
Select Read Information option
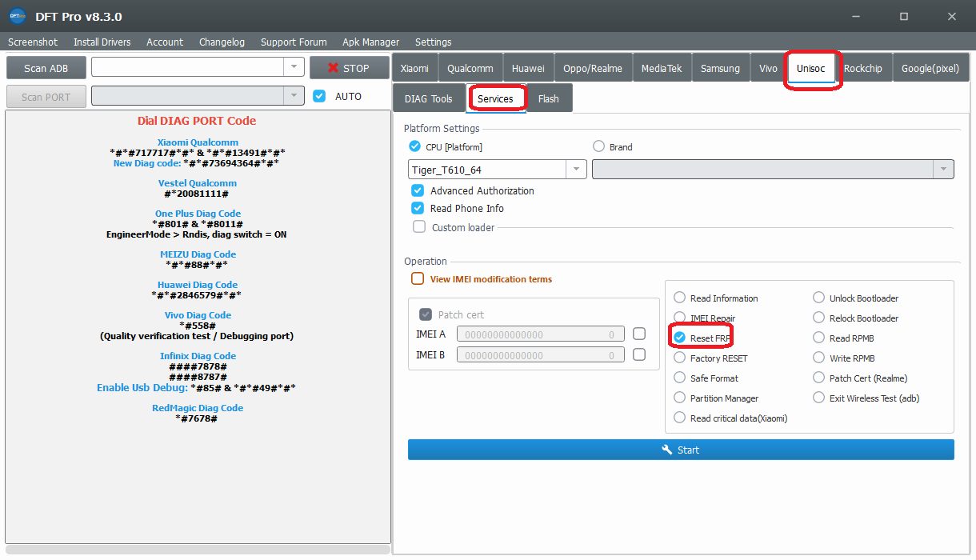coord(680,298)
